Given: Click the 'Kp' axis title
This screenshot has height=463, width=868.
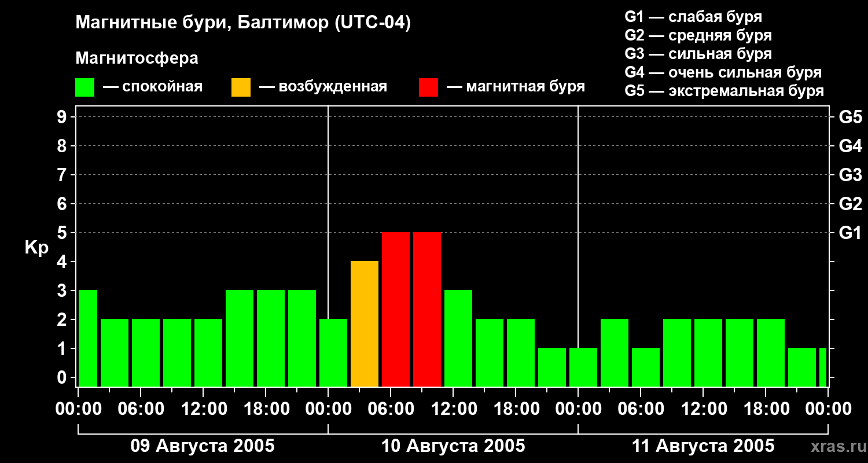Looking at the screenshot, I should (x=36, y=248).
